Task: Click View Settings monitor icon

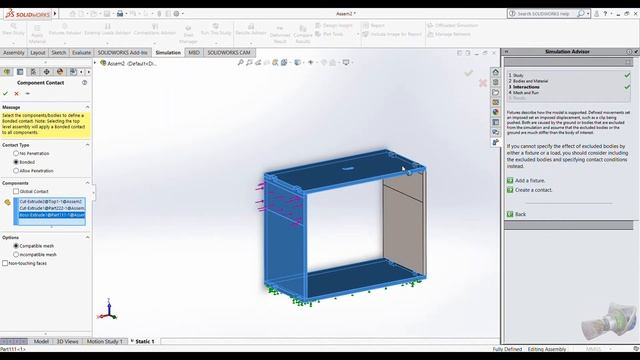Action: tap(346, 62)
